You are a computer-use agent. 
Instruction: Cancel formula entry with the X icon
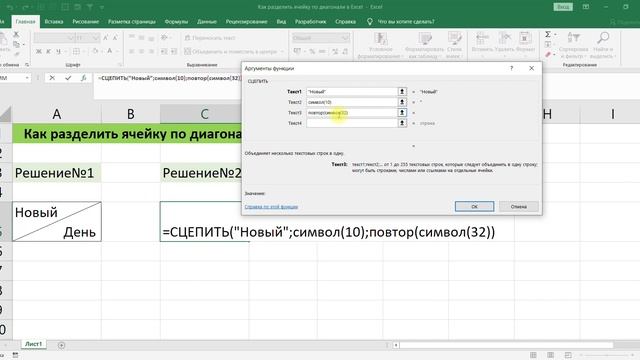click(52, 78)
